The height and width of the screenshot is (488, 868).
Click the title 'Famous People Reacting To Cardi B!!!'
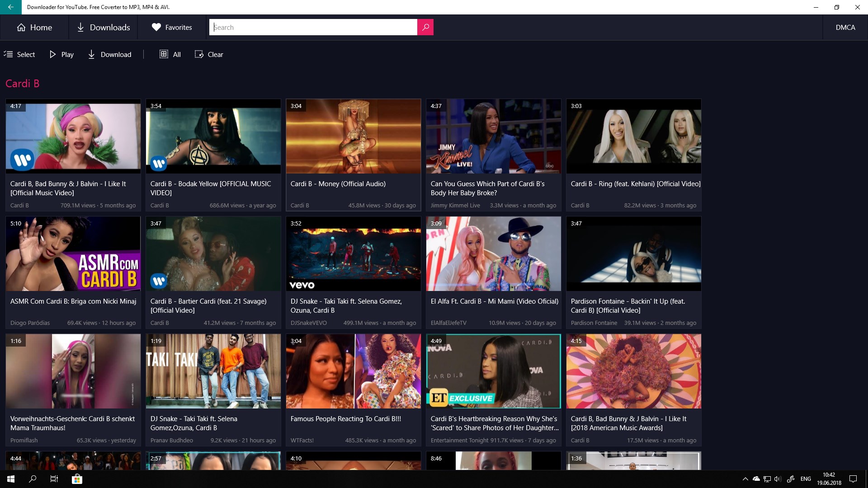[346, 419]
